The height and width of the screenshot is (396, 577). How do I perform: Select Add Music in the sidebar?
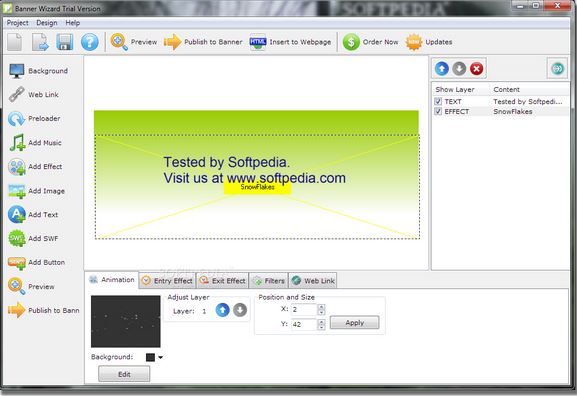tap(35, 142)
